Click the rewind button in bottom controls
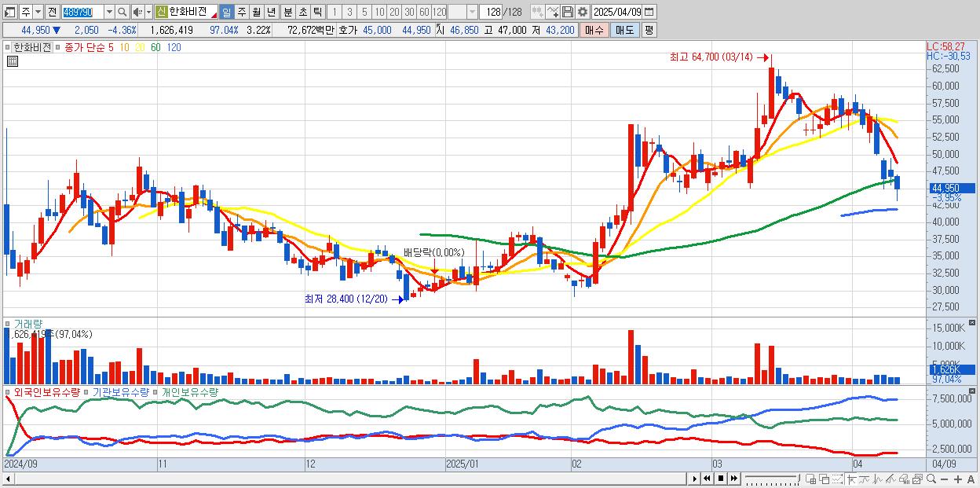 707,479
